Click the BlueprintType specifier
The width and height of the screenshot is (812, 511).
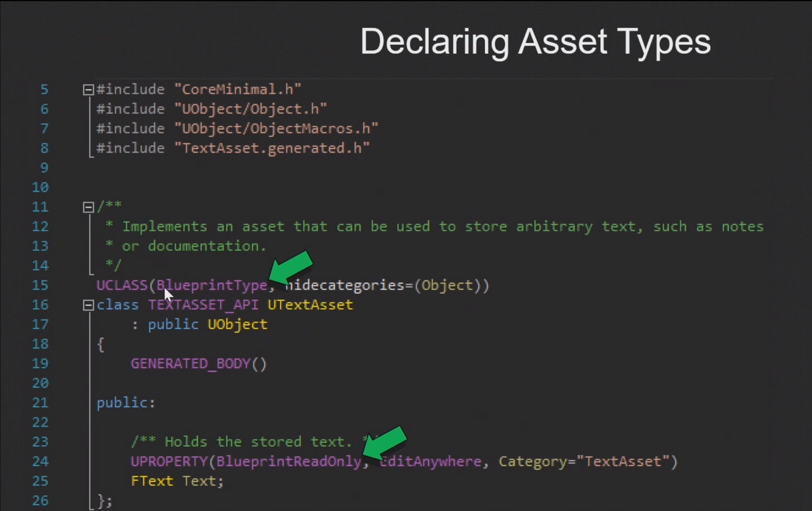click(x=211, y=285)
